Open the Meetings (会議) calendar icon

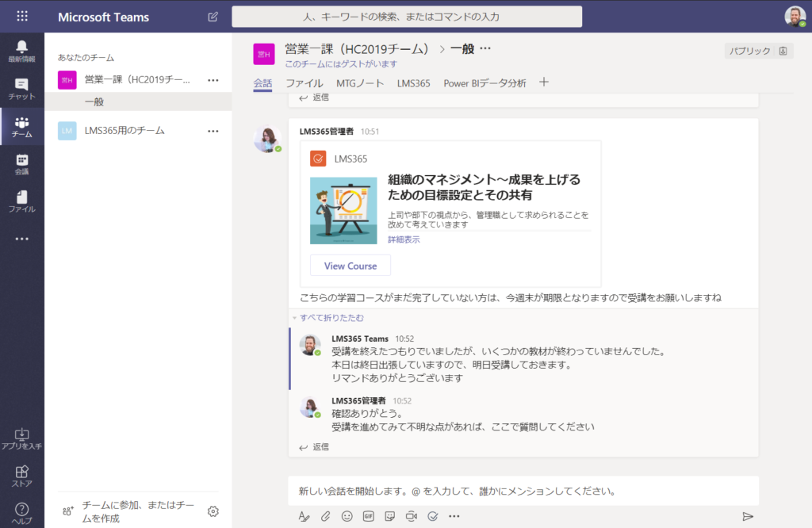[x=21, y=164]
